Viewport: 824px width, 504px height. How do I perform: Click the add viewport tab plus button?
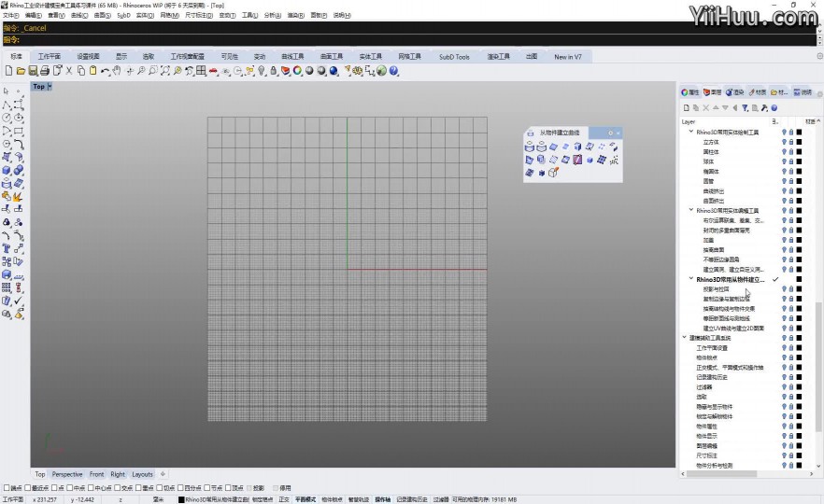(163, 474)
